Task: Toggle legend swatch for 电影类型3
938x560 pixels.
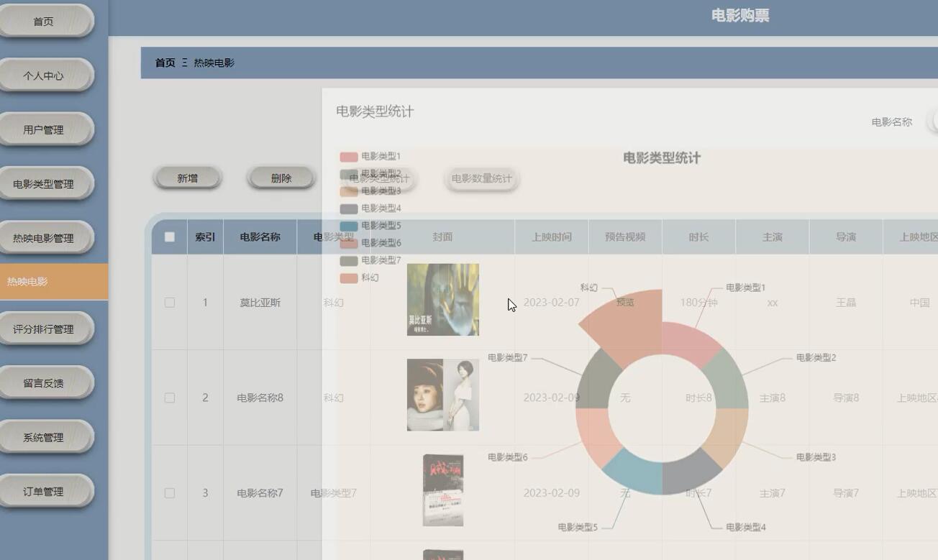Action: pos(349,191)
